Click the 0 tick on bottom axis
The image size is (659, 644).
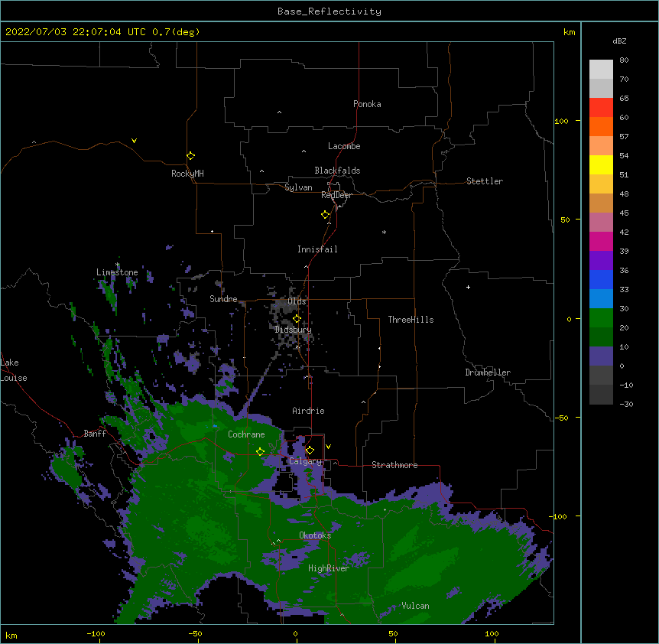[295, 634]
